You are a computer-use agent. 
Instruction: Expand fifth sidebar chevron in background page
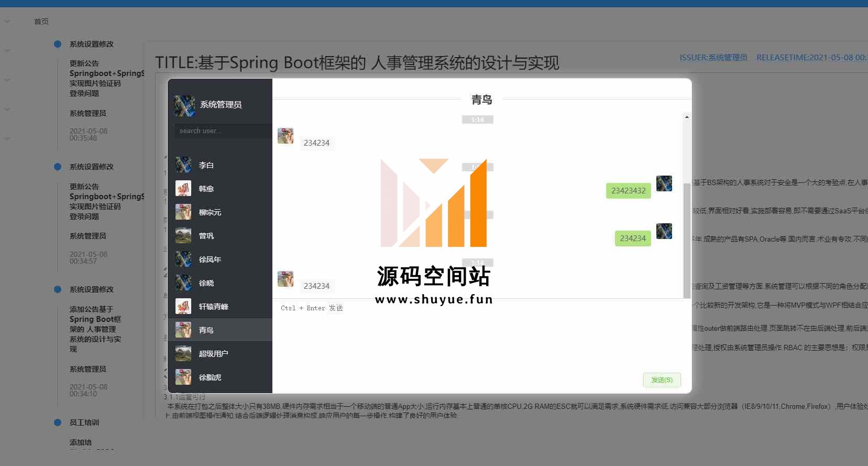coord(7,139)
